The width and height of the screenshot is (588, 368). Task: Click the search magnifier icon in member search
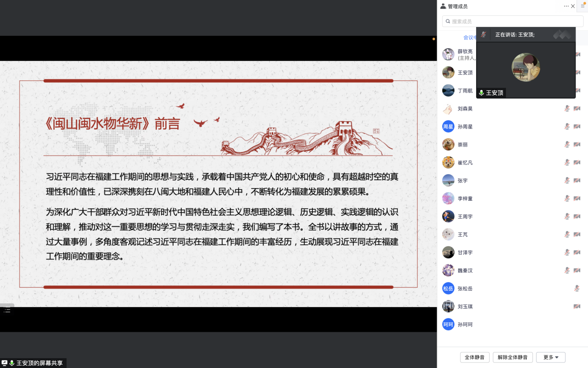(x=448, y=21)
